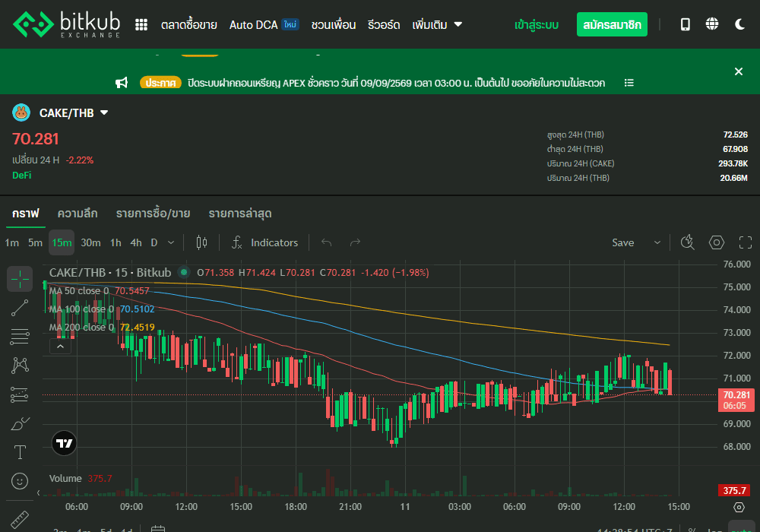760x532 pixels.
Task: Open the apps grid menu icon
Action: [x=141, y=25]
